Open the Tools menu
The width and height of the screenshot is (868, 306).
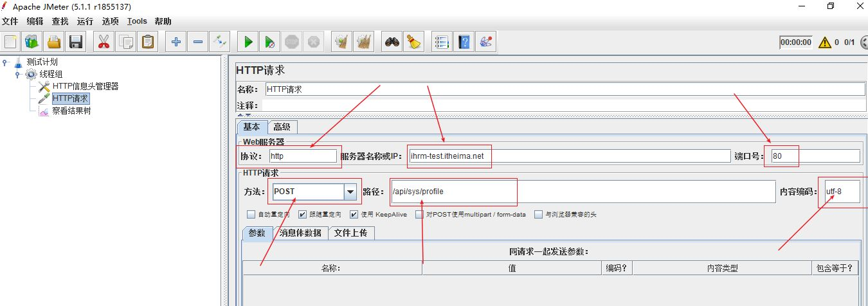pos(137,21)
